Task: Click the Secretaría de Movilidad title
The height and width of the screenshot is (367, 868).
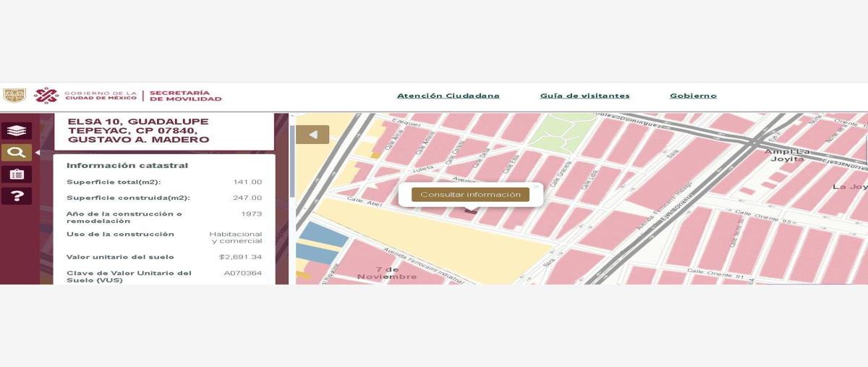Action: (185, 96)
